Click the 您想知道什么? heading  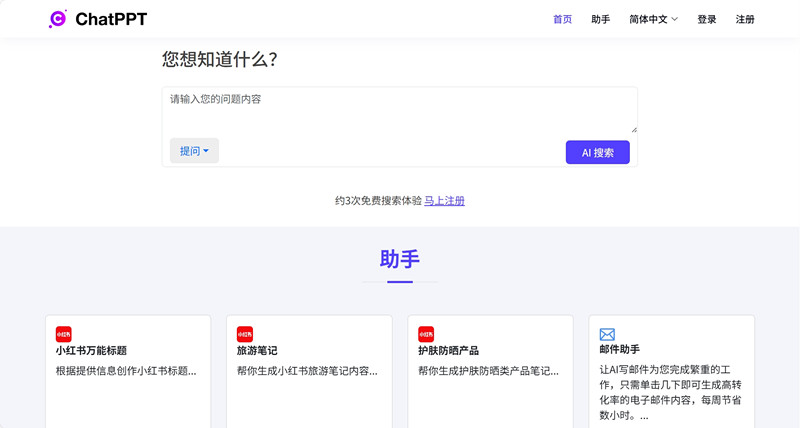tap(220, 59)
